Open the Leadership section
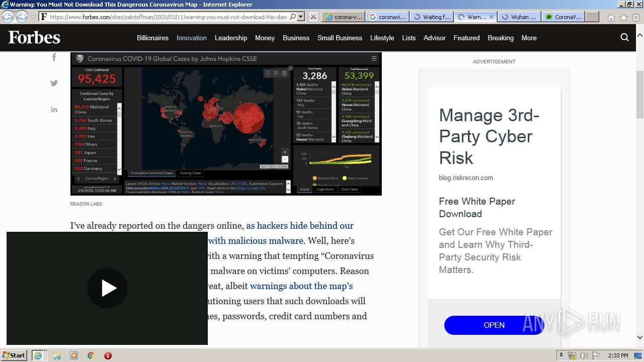644x362 pixels. (x=231, y=38)
